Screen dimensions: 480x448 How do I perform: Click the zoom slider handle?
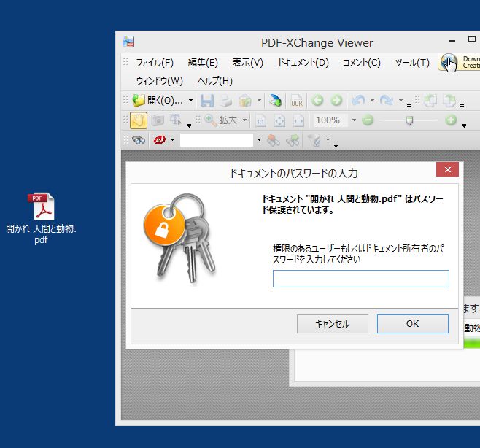[x=409, y=120]
